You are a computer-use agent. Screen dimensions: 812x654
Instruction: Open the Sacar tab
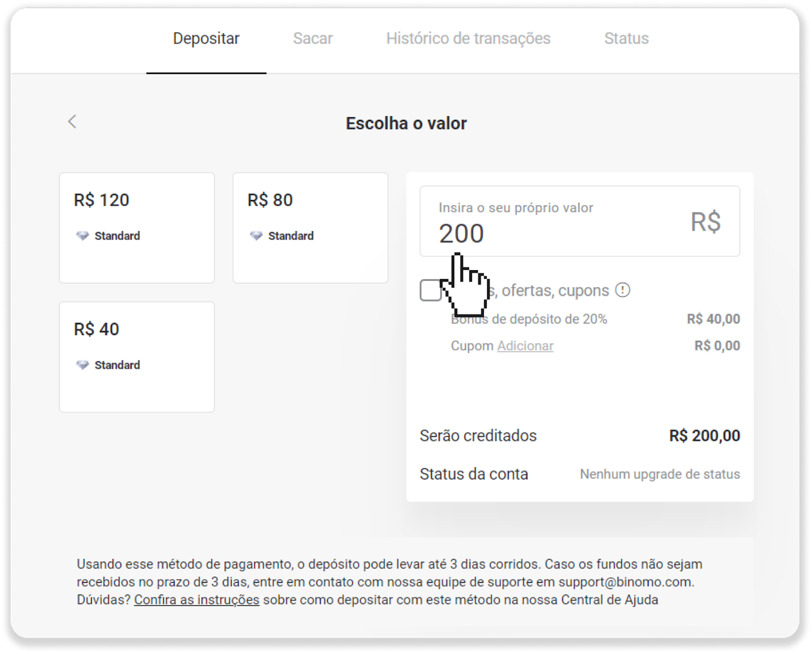pos(313,39)
